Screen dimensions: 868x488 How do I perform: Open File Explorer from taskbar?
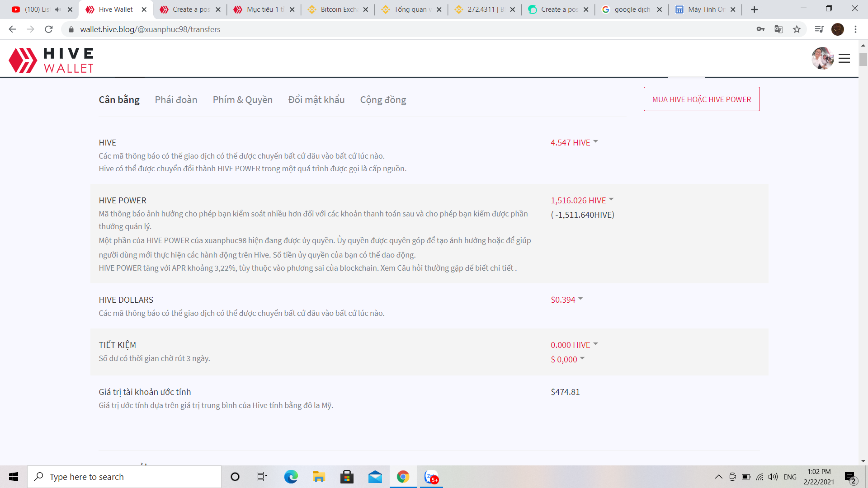tap(319, 477)
